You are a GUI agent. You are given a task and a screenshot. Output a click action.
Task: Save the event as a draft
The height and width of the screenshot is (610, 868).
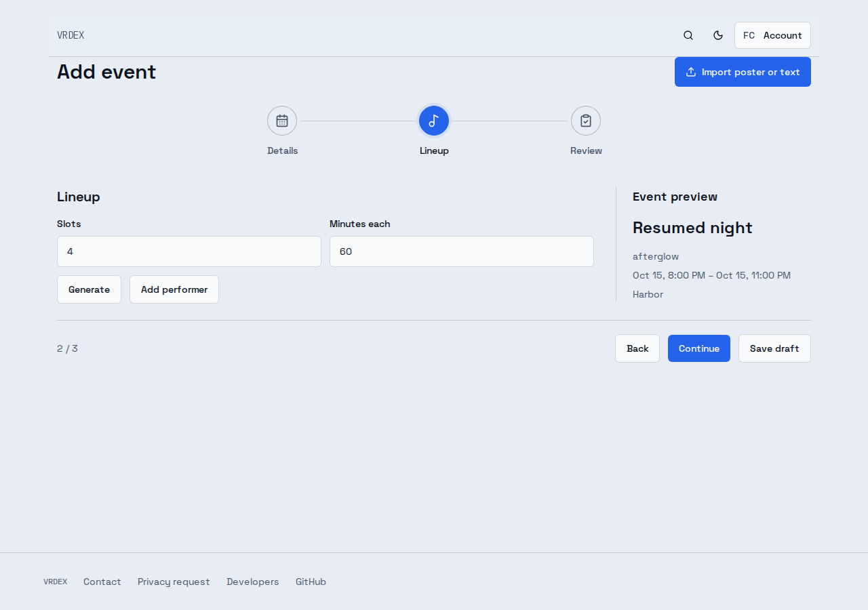(x=774, y=348)
